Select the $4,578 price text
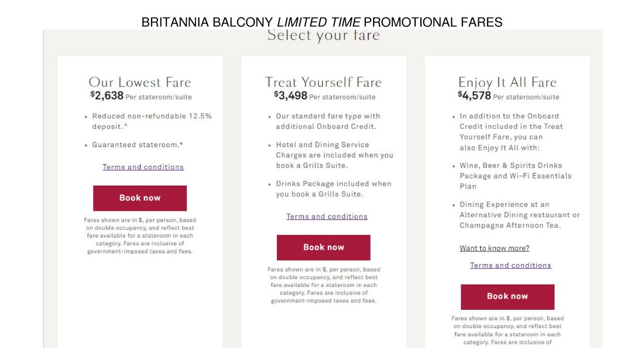Image resolution: width=644 pixels, height=349 pixels. (x=474, y=95)
